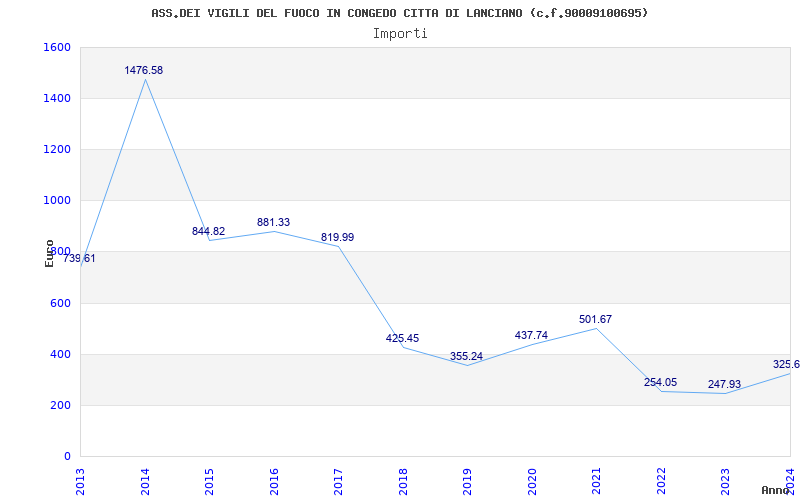Click the 2019 x-axis tick
This screenshot has width=800, height=500.
pos(468,481)
